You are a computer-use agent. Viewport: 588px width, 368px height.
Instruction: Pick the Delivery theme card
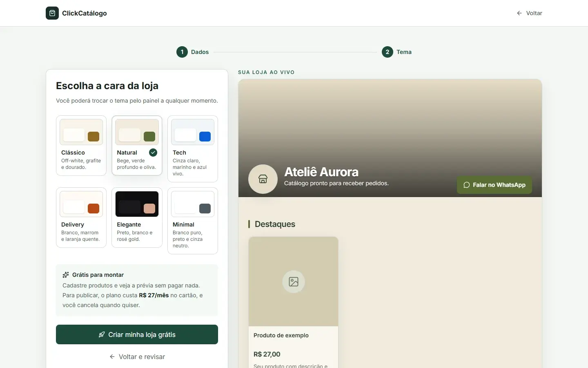[x=81, y=218]
